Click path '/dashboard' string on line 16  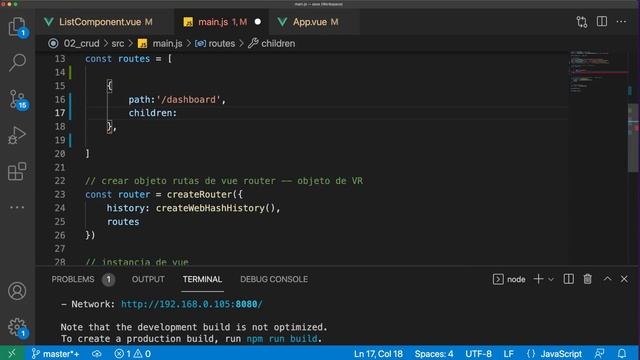point(189,100)
